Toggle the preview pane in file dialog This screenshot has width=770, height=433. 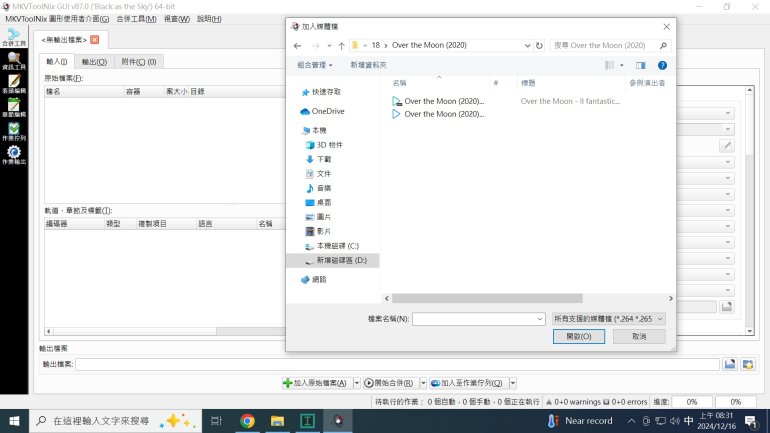click(640, 65)
